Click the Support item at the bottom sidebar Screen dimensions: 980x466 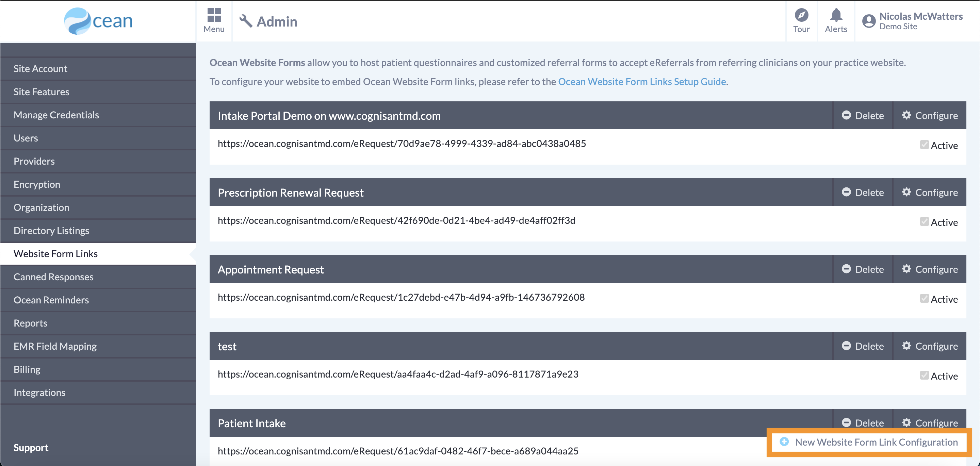[x=31, y=447]
